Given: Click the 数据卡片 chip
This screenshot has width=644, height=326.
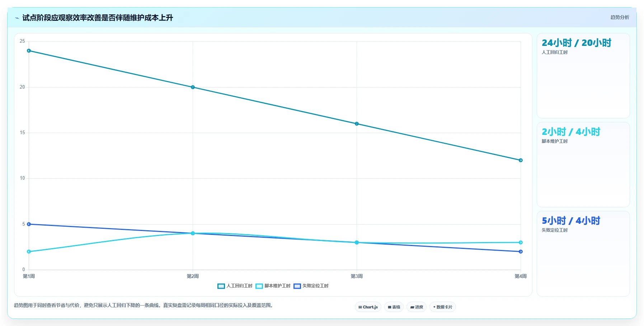Looking at the screenshot, I should tap(443, 307).
